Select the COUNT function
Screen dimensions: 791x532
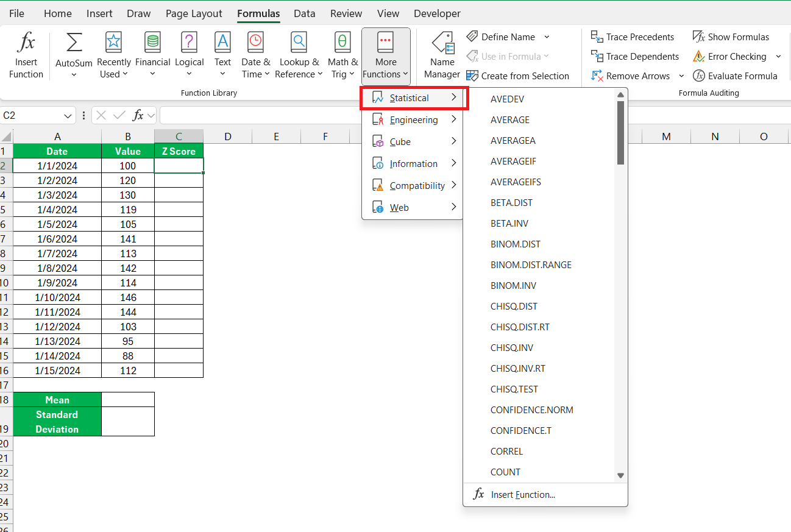[x=505, y=472]
